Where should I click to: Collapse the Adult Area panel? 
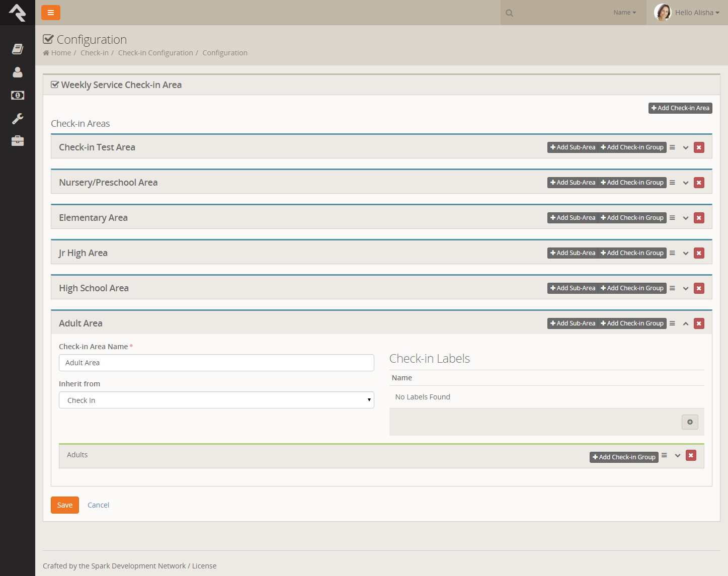pyautogui.click(x=685, y=323)
